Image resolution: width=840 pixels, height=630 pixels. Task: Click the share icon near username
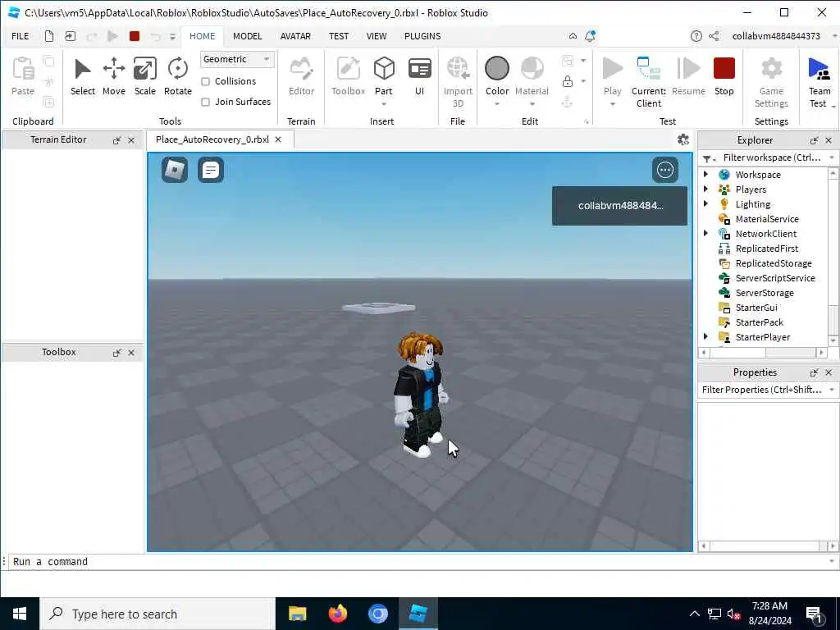point(714,36)
